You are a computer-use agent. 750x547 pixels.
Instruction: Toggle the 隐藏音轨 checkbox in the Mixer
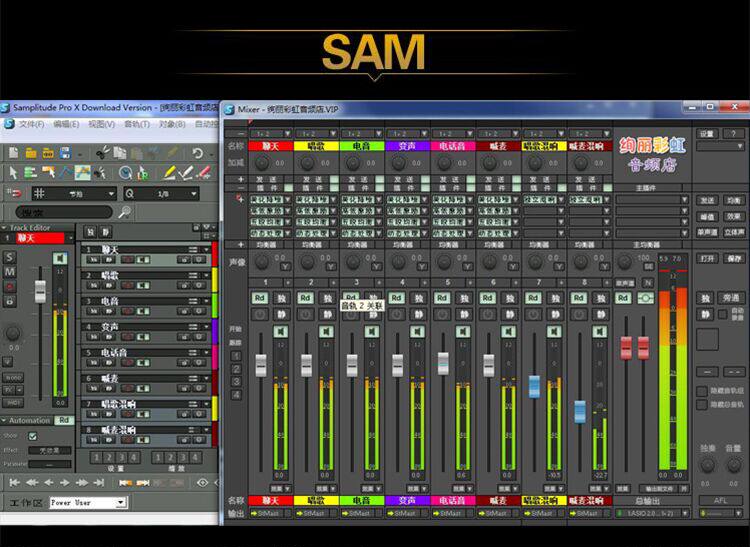point(702,391)
